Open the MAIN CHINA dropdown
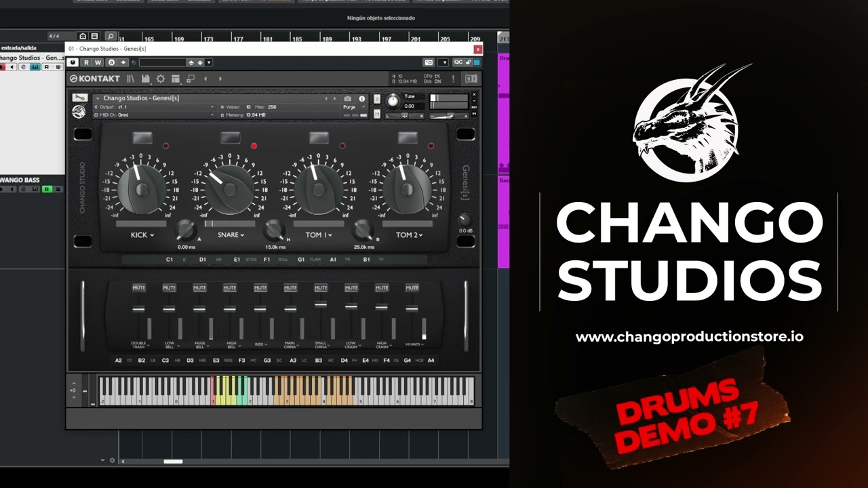Screen dimensions: 868x488 pyautogui.click(x=290, y=345)
